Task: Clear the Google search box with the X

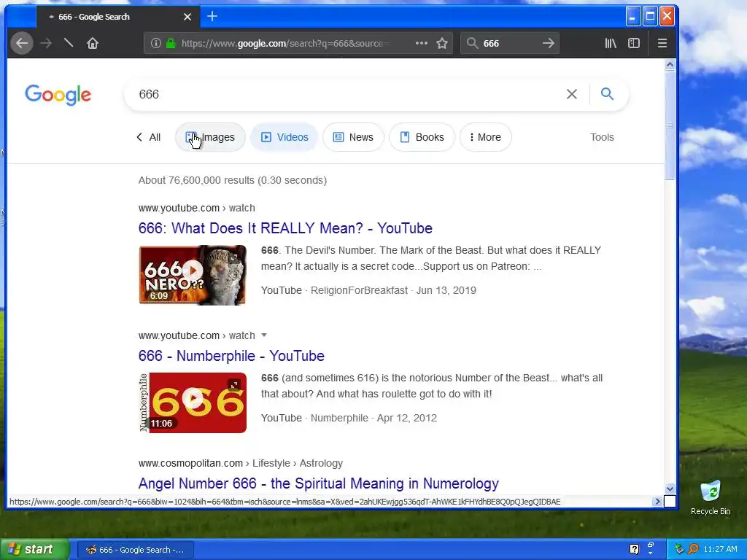Action: (572, 94)
